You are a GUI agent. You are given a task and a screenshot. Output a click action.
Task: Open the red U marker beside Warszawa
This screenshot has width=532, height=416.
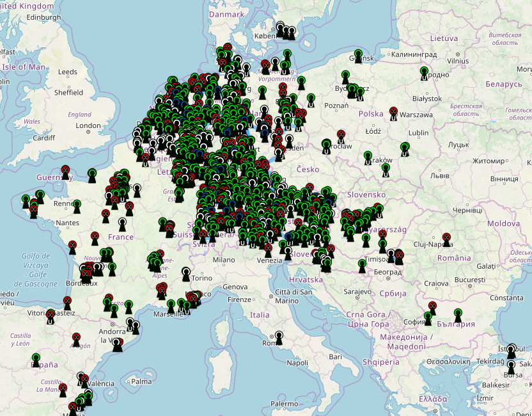click(x=393, y=114)
